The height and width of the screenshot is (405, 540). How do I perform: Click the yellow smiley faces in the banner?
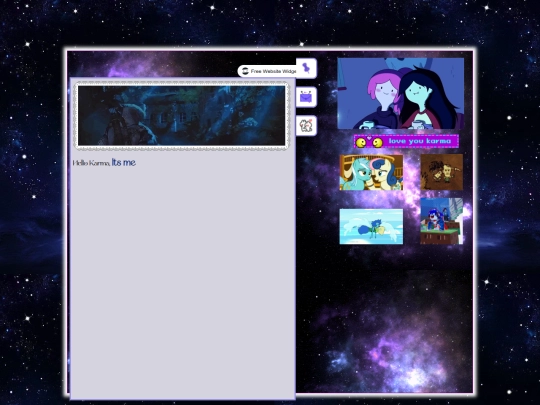[x=369, y=142]
